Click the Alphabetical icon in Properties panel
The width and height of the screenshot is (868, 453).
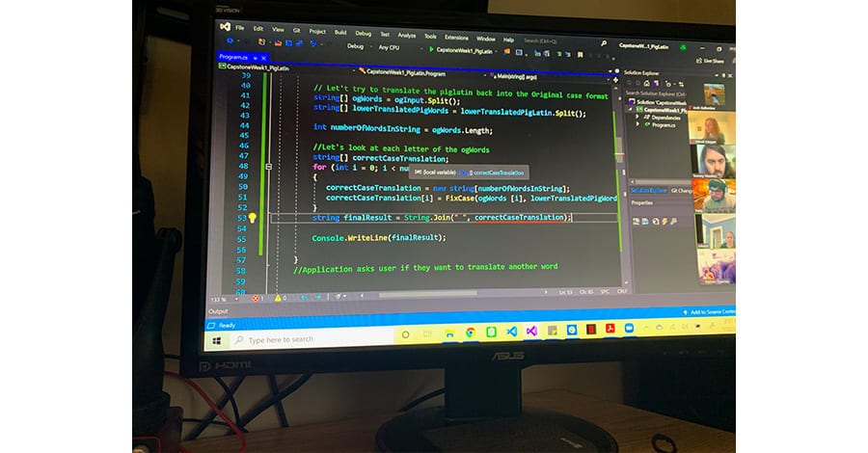645,222
